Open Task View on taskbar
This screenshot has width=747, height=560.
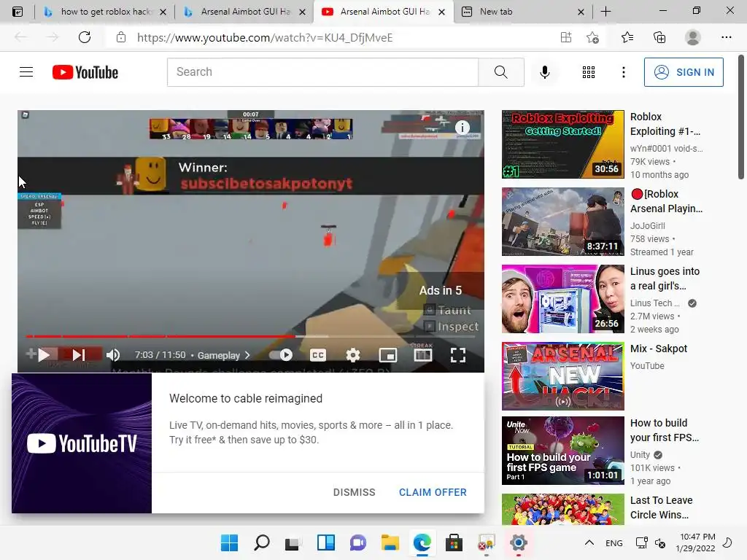pyautogui.click(x=293, y=543)
